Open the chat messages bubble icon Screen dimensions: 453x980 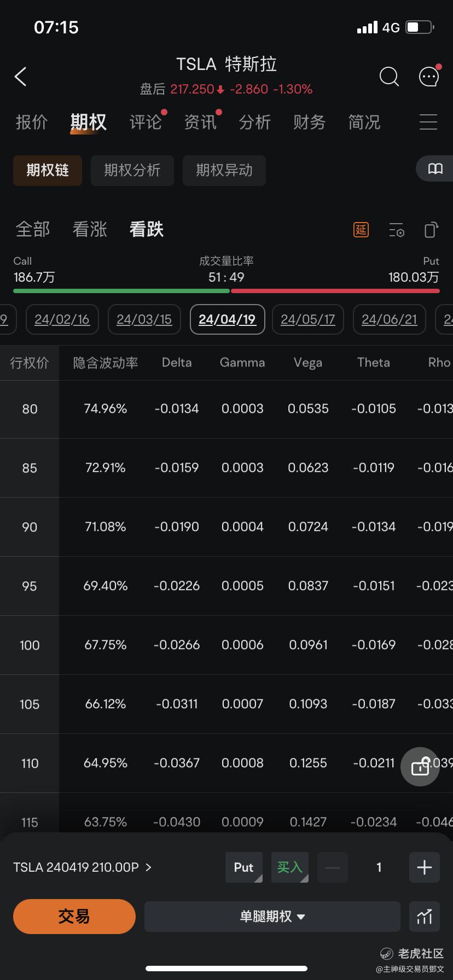429,76
